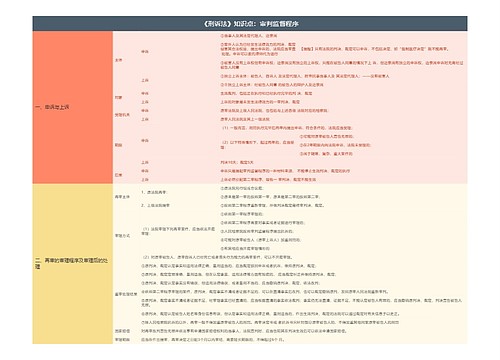Image resolution: width=500 pixels, height=360 pixels.
Task: Click the '2、上级法院提审' item
Action: pyautogui.click(x=155, y=205)
